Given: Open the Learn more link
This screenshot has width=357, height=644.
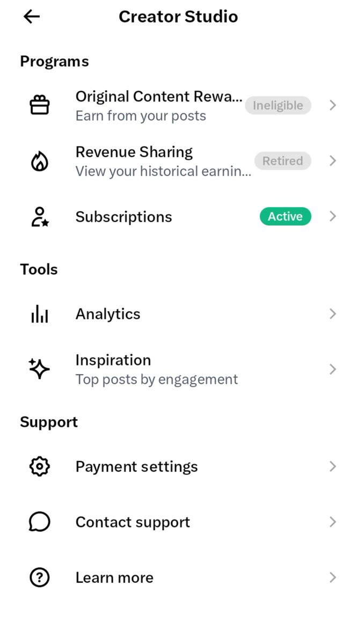Looking at the screenshot, I should [x=178, y=577].
